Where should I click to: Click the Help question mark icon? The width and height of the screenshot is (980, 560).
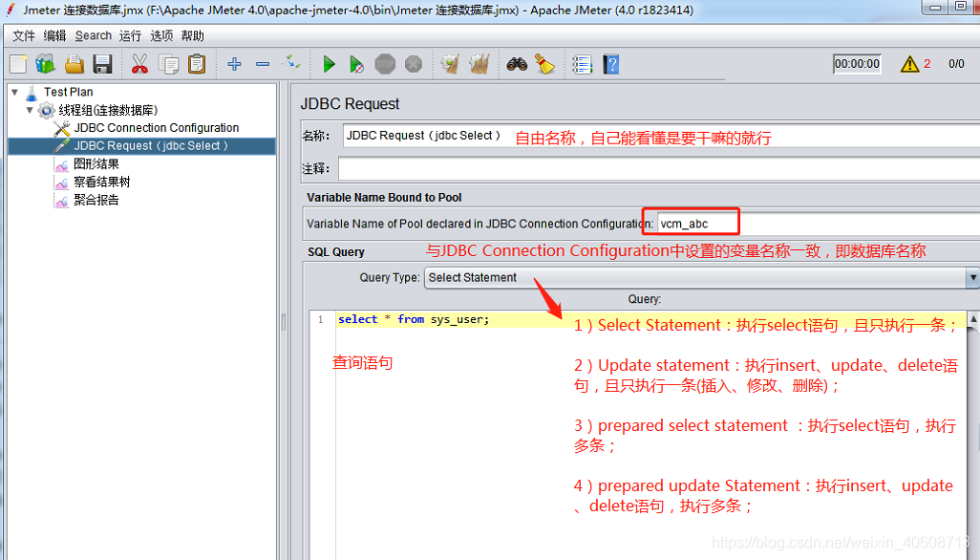pos(611,64)
